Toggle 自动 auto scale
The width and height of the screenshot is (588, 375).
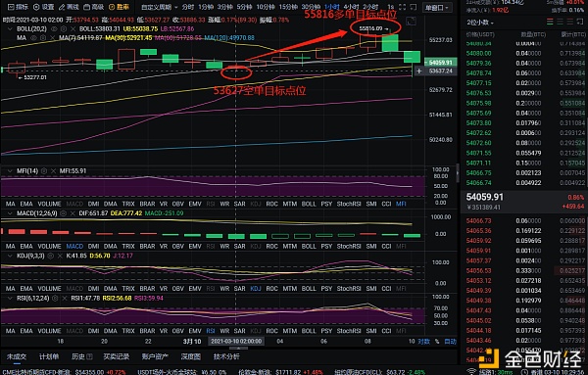click(x=451, y=342)
